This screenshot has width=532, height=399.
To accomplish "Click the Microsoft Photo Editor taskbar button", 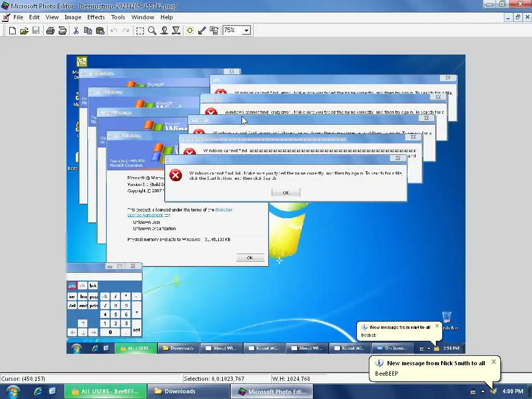I will tap(271, 392).
